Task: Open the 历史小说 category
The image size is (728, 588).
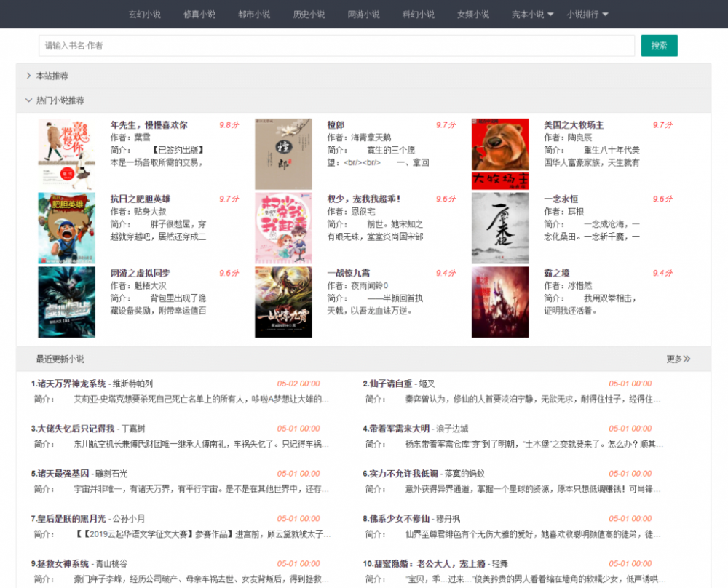Action: coord(309,15)
